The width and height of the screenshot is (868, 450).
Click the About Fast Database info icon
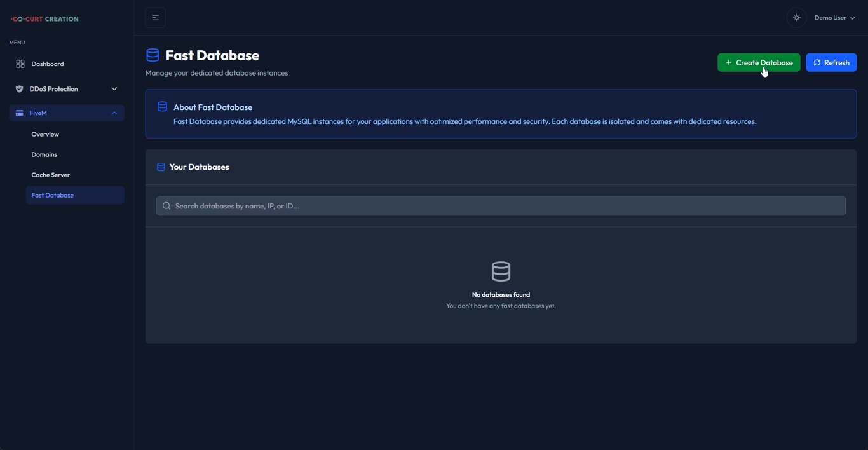pos(163,107)
